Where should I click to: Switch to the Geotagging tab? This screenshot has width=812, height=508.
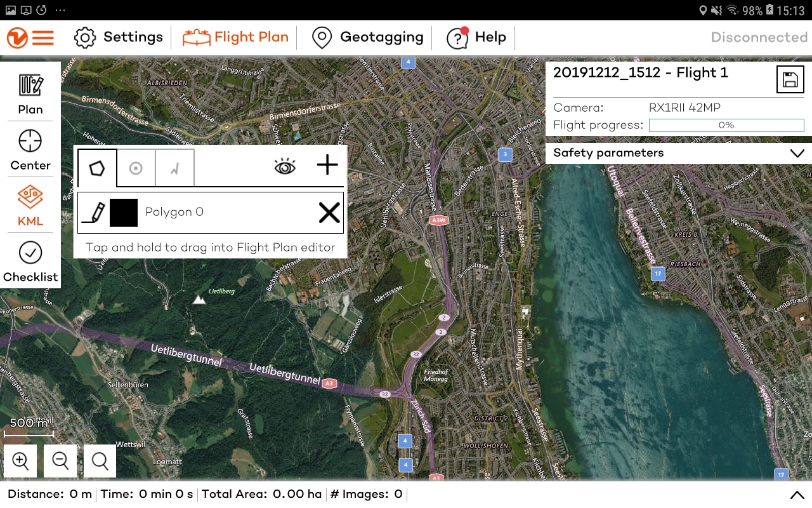tap(368, 37)
